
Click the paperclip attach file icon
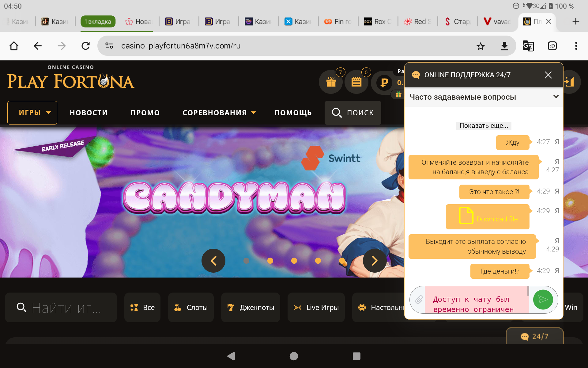tap(419, 300)
